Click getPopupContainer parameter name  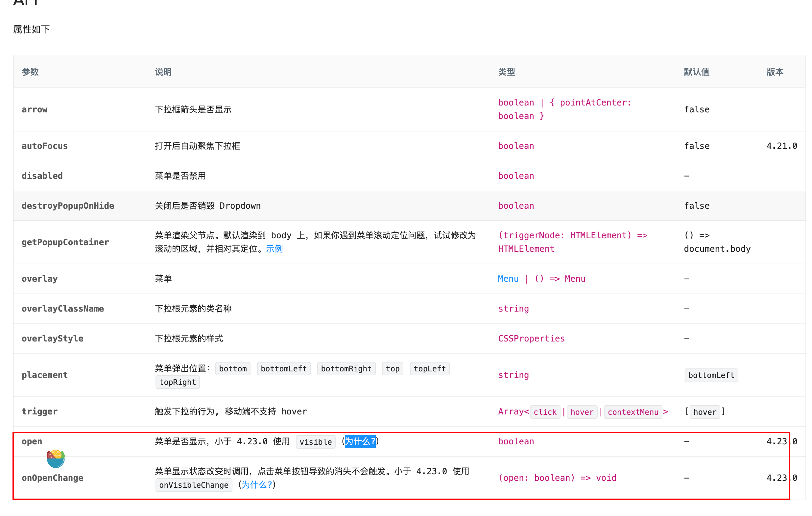pyautogui.click(x=65, y=242)
